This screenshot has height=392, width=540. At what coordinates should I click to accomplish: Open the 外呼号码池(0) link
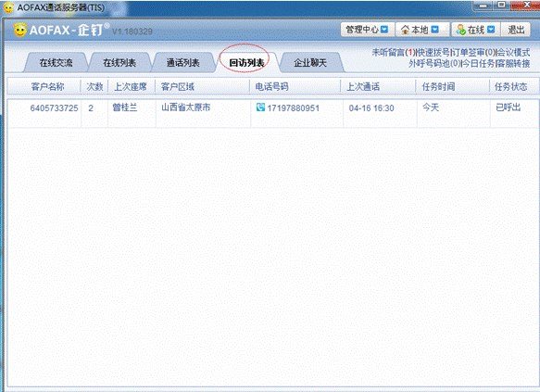point(433,63)
